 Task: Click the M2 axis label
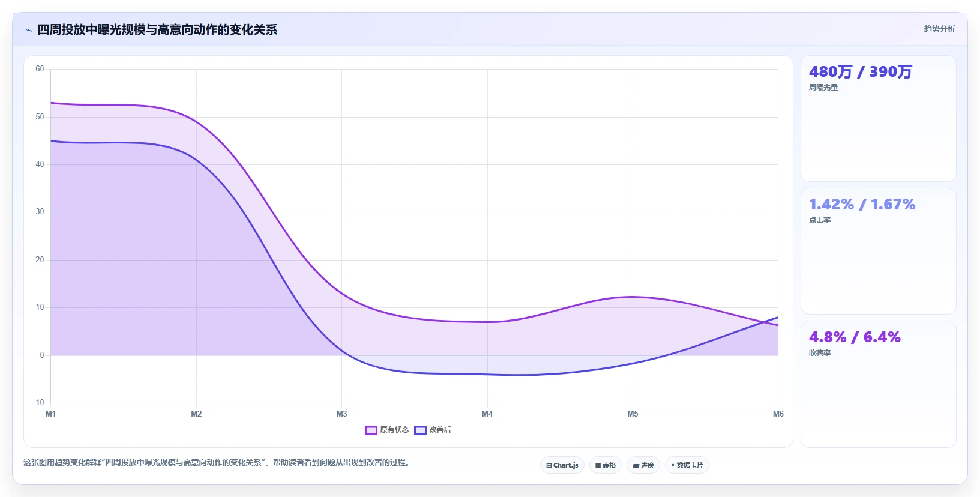pyautogui.click(x=196, y=414)
